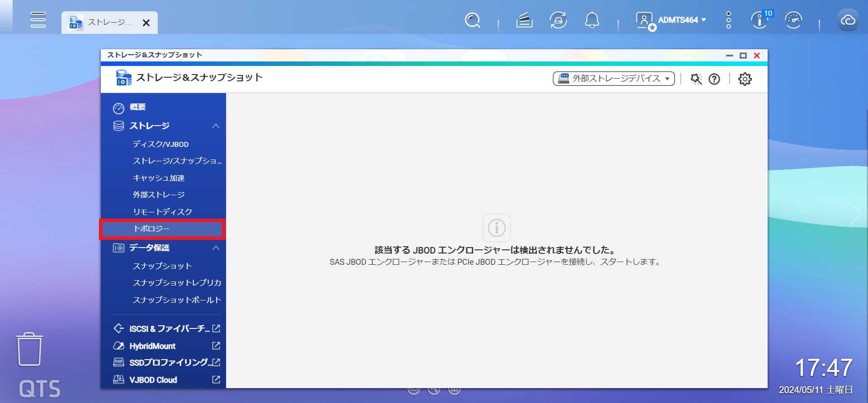Open the dashboard gauge icon
Image resolution: width=868 pixels, height=403 pixels.
tap(793, 20)
